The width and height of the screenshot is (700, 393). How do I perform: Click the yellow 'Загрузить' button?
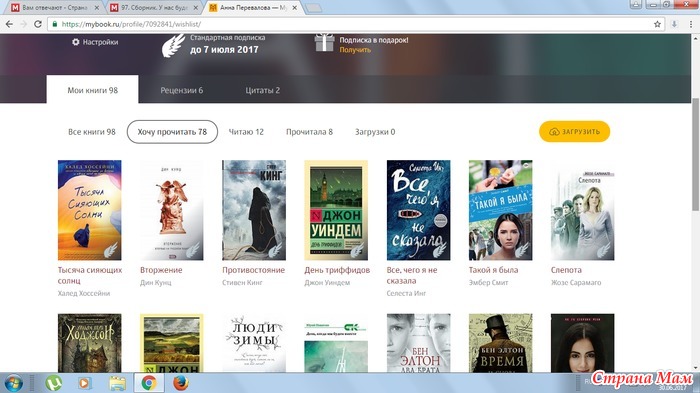pyautogui.click(x=575, y=132)
